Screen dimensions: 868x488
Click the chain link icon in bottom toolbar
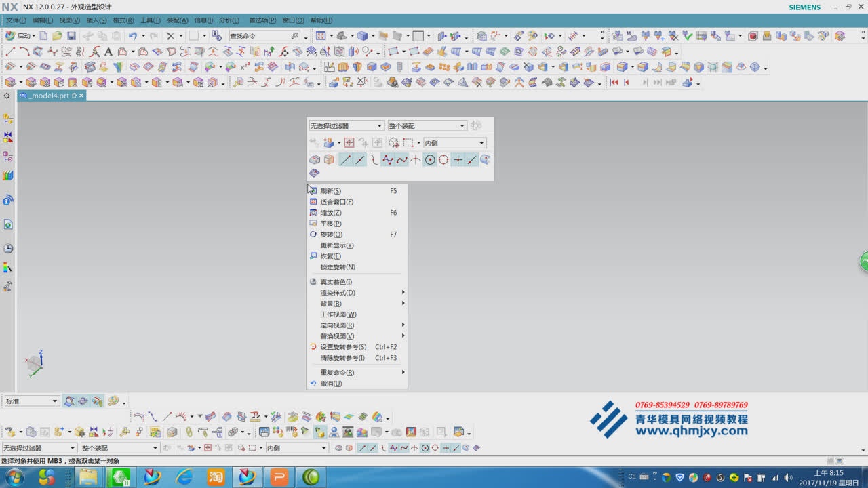[189, 432]
